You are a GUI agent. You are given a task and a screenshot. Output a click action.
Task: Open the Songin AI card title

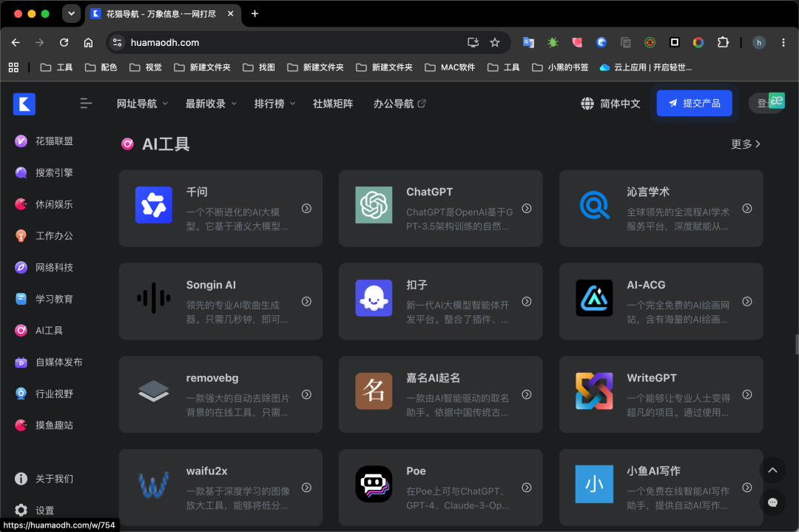tap(211, 285)
